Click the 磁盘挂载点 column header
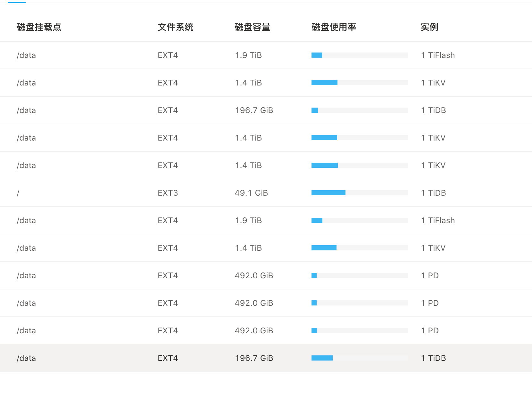 (39, 27)
